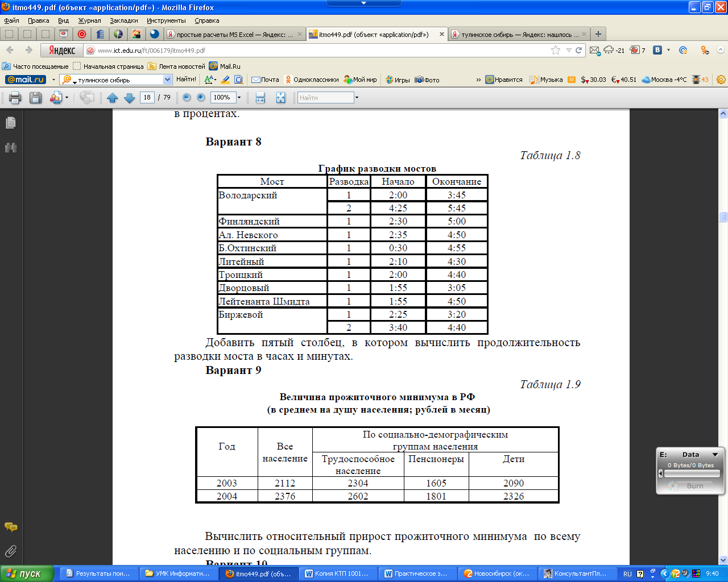The width and height of the screenshot is (728, 582).
Task: Switch to 'простые расчеты MS Excel' tab
Action: [234, 34]
